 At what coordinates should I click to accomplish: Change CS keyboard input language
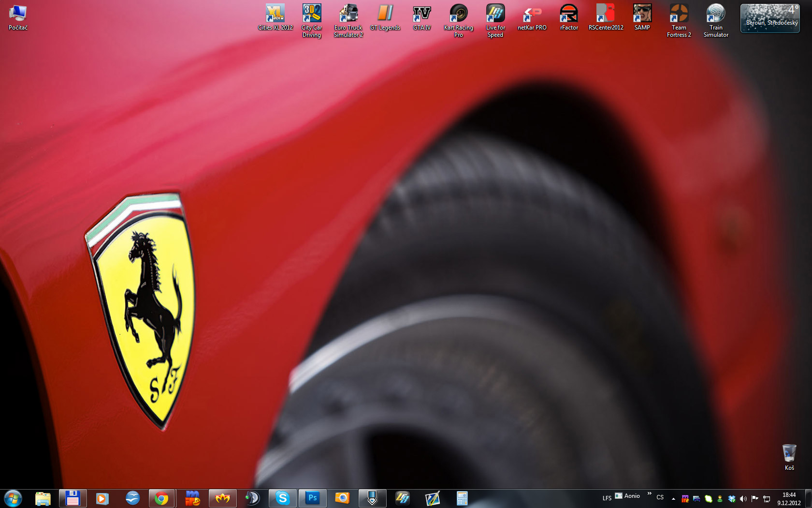pyautogui.click(x=660, y=497)
